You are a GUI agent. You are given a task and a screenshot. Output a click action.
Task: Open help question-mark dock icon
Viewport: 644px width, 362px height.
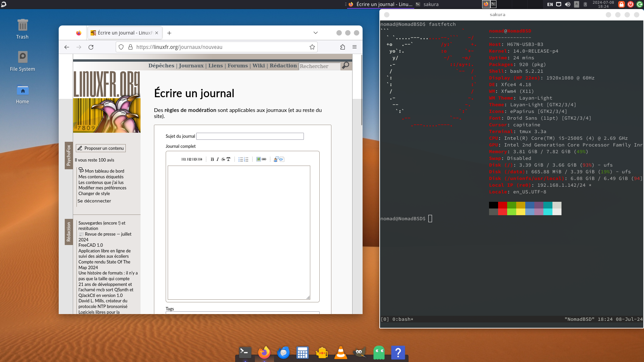[398, 352]
